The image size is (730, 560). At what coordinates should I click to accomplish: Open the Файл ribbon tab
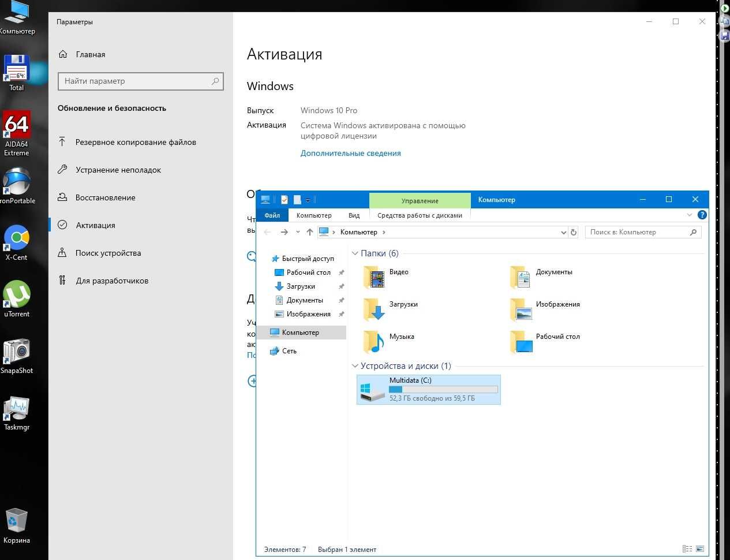[272, 215]
